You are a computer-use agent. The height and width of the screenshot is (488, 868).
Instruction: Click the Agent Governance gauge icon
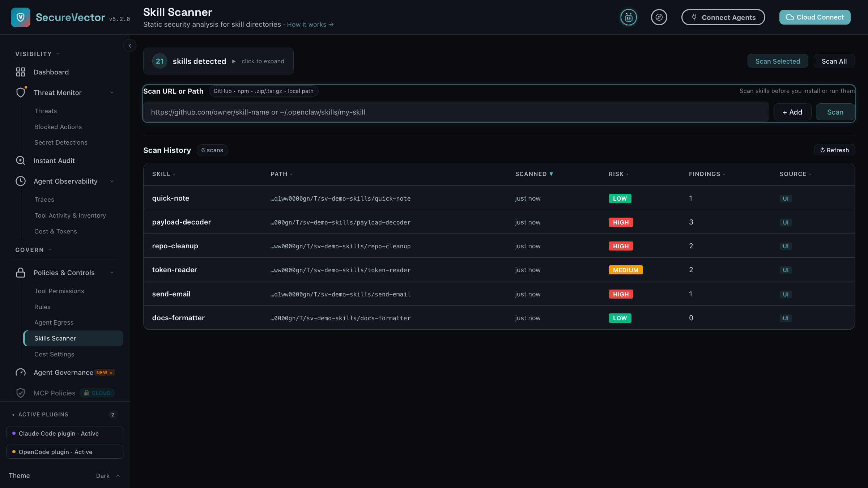21,372
